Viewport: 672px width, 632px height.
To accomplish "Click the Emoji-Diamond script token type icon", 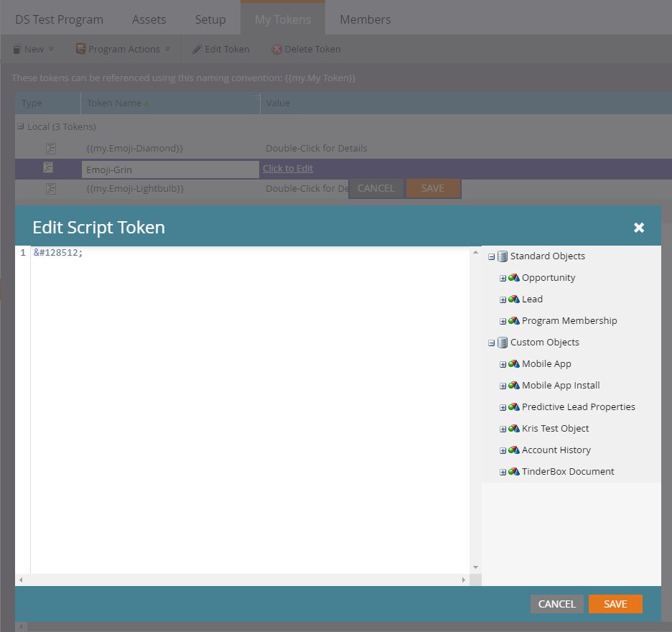I will [51, 149].
